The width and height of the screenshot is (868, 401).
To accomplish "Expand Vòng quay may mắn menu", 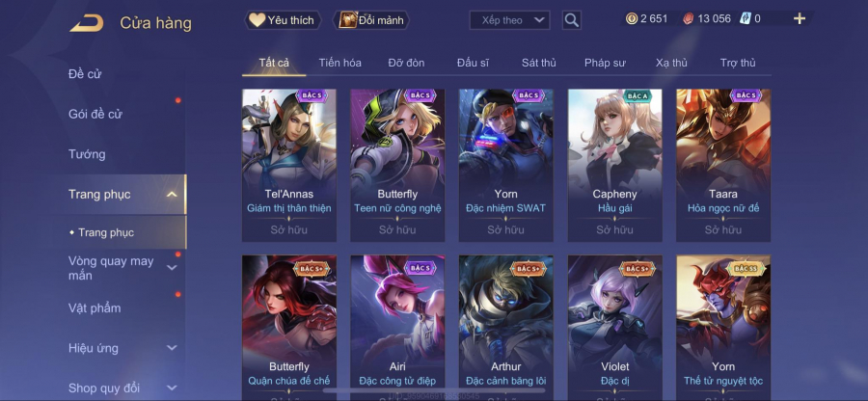I will (172, 268).
